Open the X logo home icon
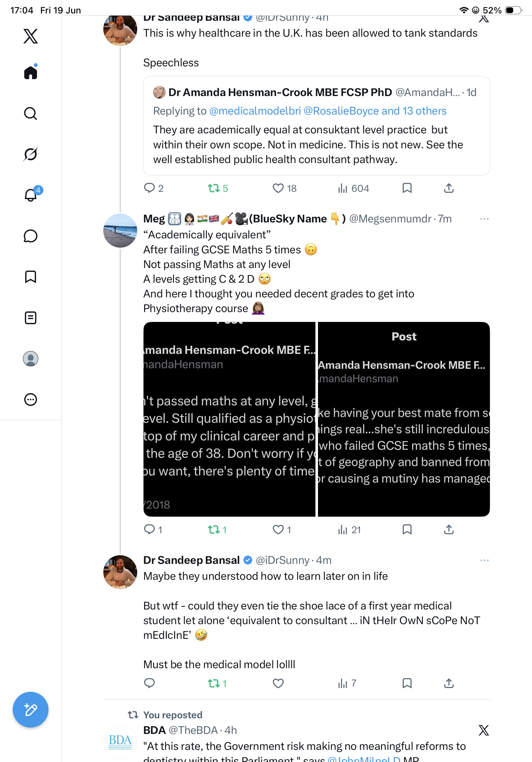 31,36
